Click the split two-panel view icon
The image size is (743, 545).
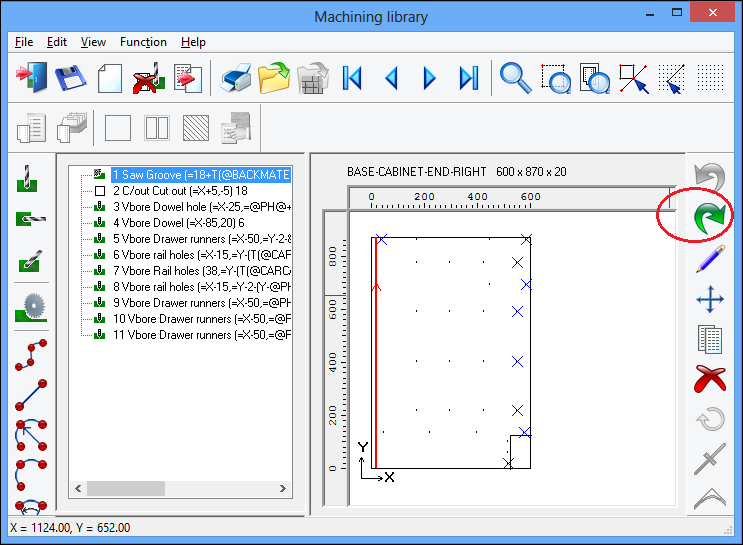point(157,128)
